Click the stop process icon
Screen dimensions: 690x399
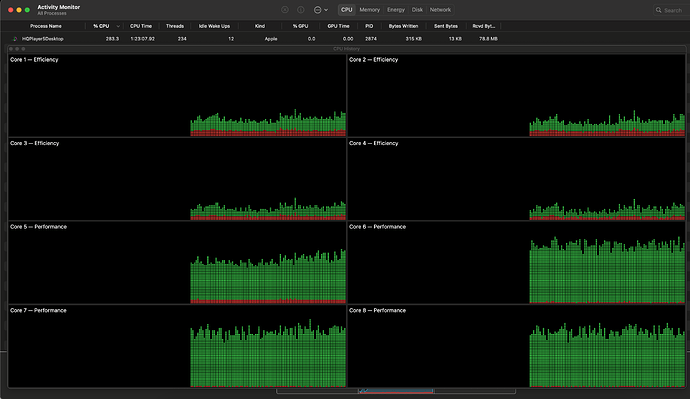(x=285, y=10)
